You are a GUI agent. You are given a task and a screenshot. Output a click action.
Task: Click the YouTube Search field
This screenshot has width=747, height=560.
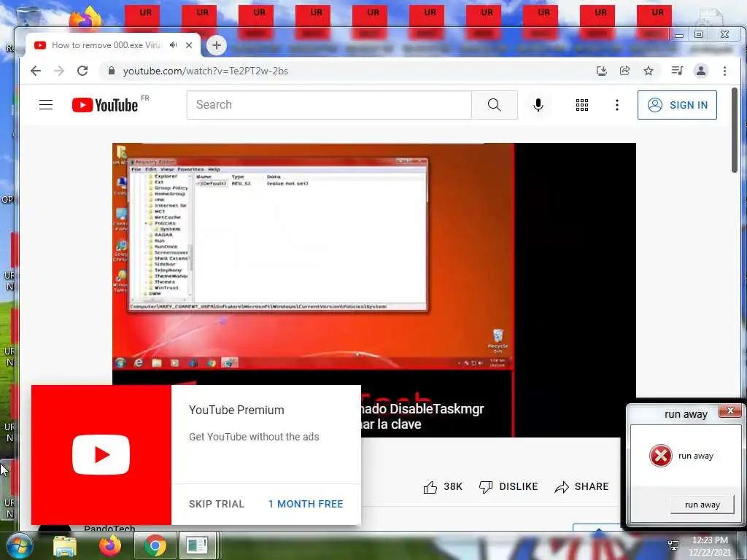(x=329, y=105)
